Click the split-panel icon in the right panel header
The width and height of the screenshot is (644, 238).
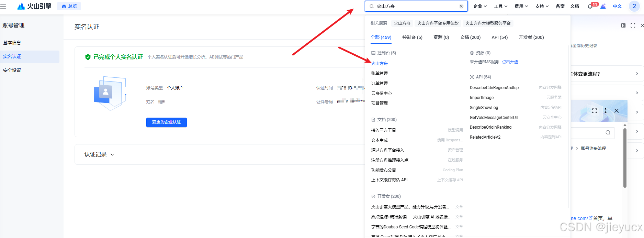623,25
